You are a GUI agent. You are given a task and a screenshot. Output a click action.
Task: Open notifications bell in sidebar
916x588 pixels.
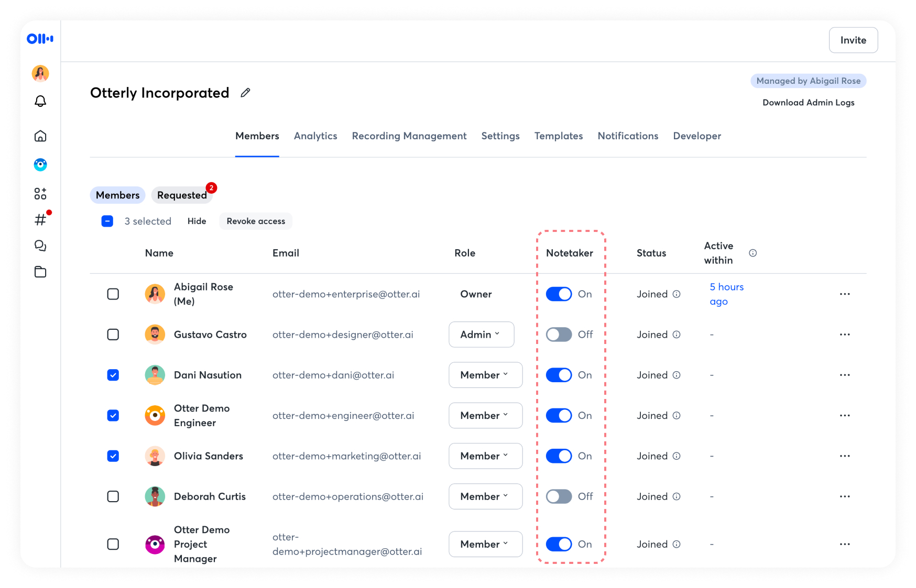coord(40,101)
